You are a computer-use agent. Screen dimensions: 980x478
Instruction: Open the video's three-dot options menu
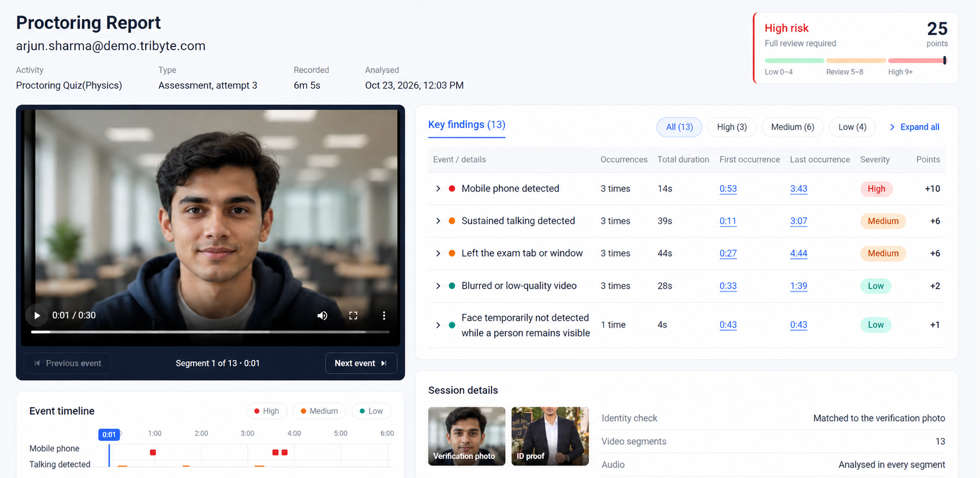[384, 315]
